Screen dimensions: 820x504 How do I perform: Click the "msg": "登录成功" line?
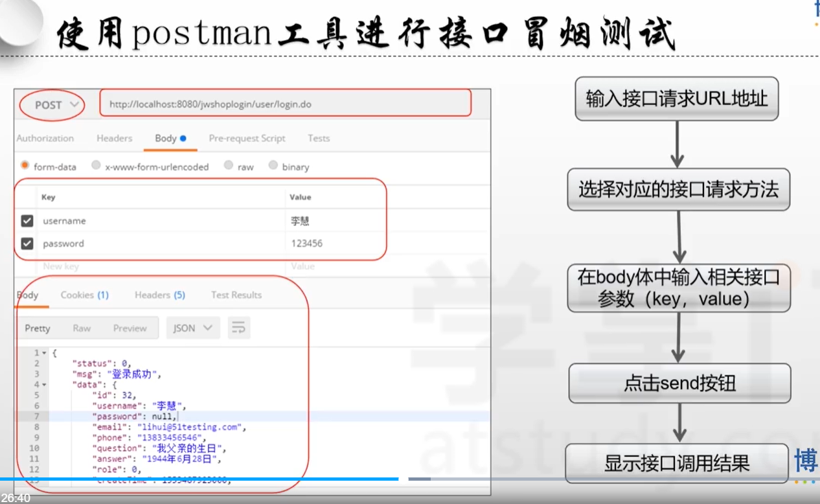(x=118, y=374)
